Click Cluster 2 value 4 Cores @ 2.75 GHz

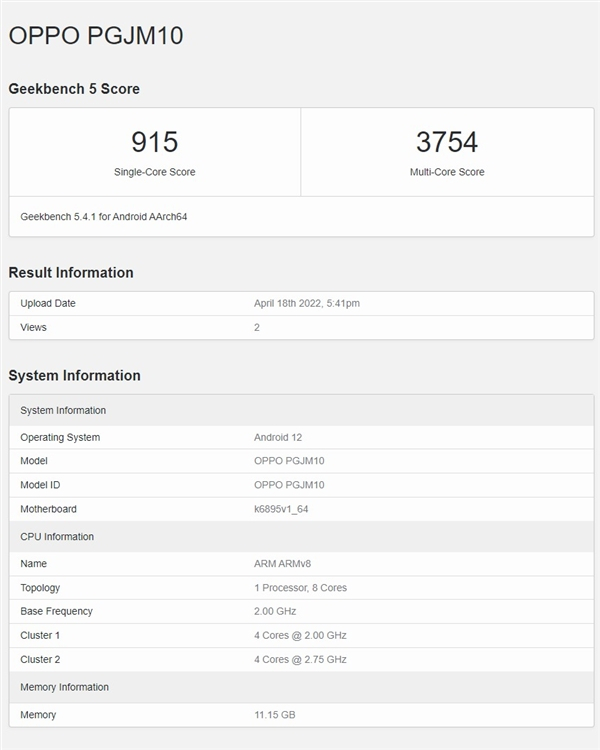(x=300, y=659)
